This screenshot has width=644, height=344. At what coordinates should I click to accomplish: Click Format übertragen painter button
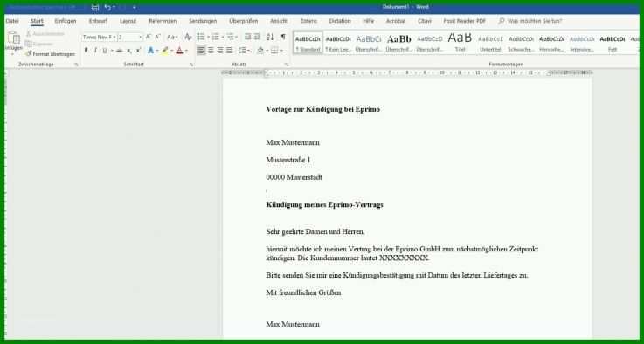point(50,54)
